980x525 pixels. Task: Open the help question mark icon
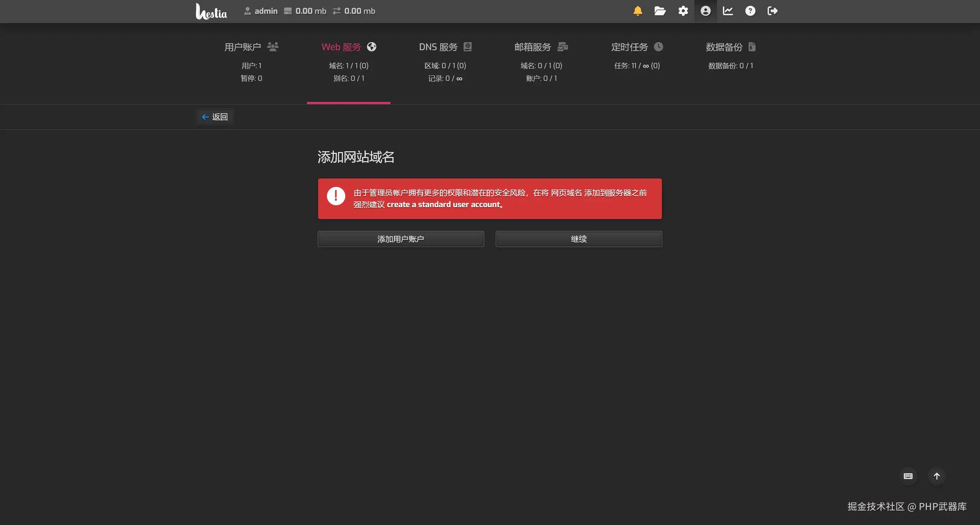tap(750, 11)
